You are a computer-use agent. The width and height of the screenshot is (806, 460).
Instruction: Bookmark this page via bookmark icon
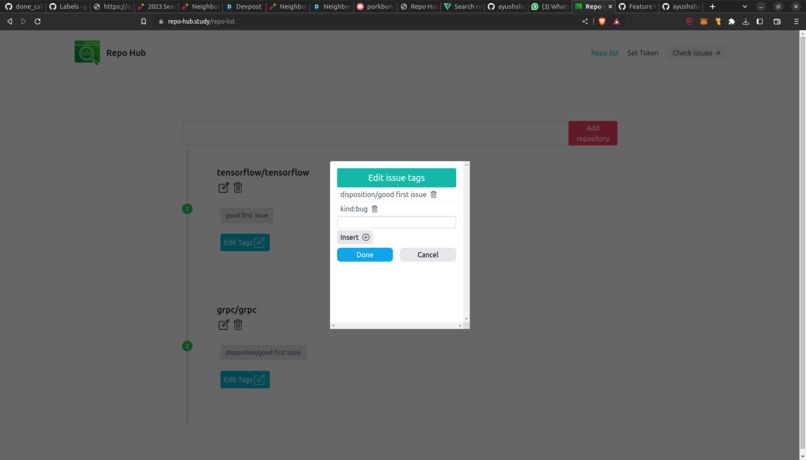[143, 22]
